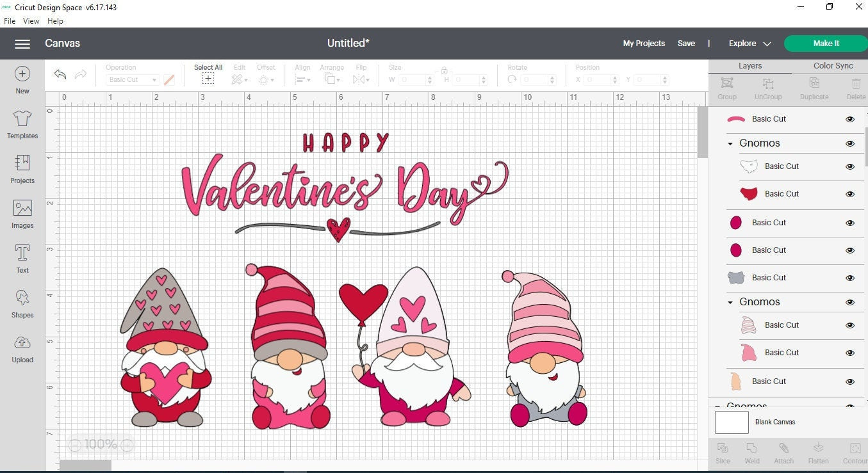Click the New project icon
The width and height of the screenshot is (868, 473).
pos(22,74)
